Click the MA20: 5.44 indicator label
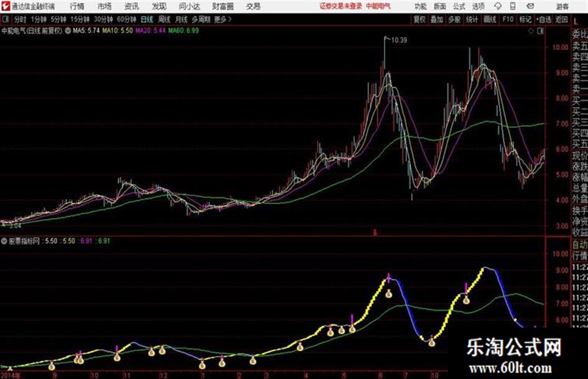 pyautogui.click(x=151, y=30)
